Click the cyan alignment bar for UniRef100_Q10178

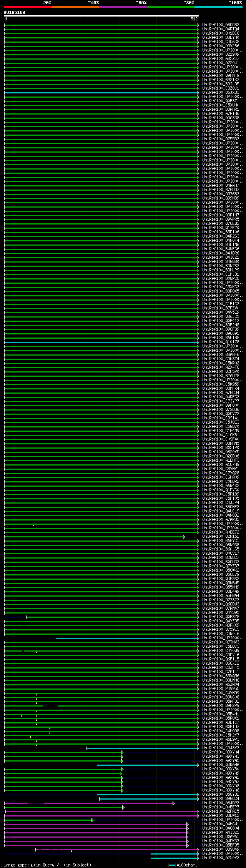(x=101, y=342)
